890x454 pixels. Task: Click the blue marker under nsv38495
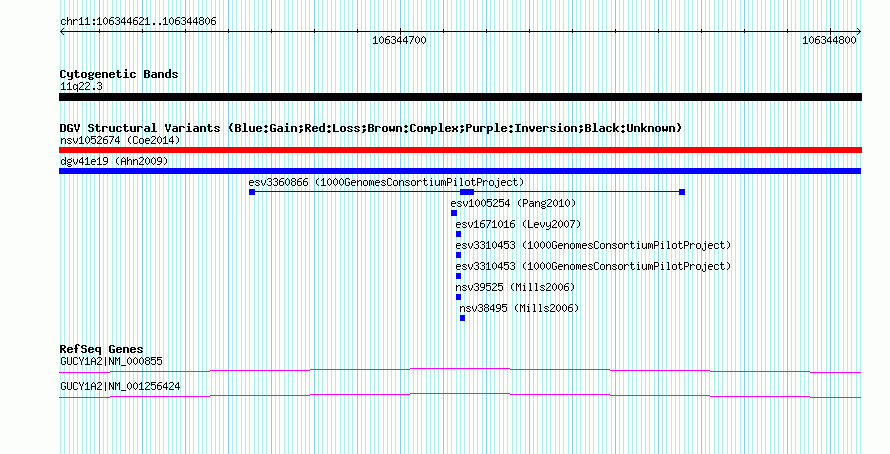pyautogui.click(x=463, y=318)
